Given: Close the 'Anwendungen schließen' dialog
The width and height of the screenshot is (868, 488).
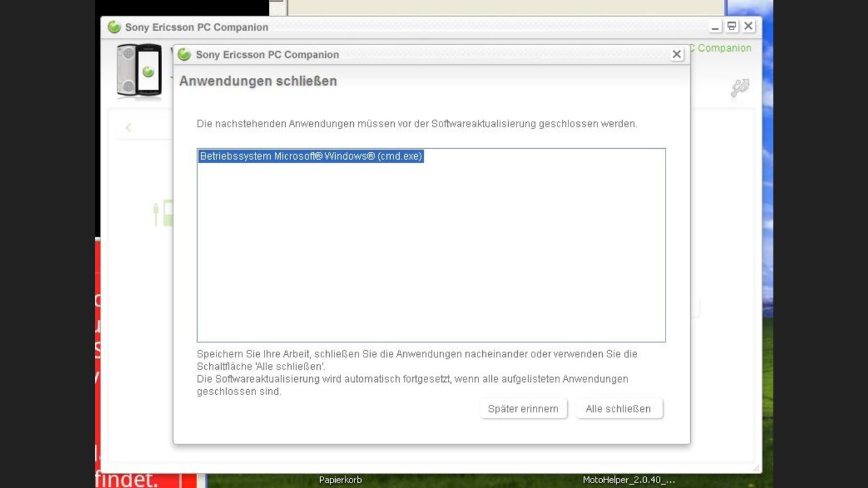Looking at the screenshot, I should pyautogui.click(x=677, y=54).
